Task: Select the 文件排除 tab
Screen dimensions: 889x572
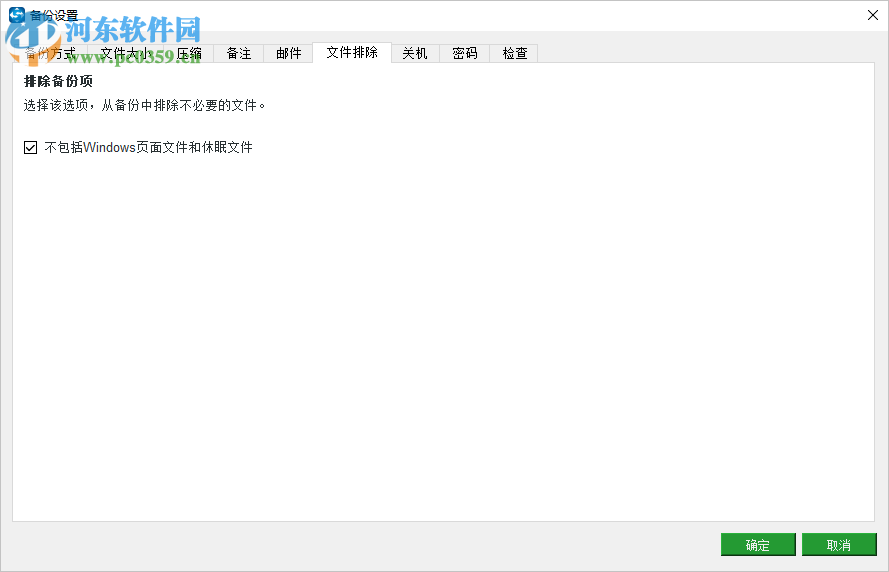Action: coord(352,52)
